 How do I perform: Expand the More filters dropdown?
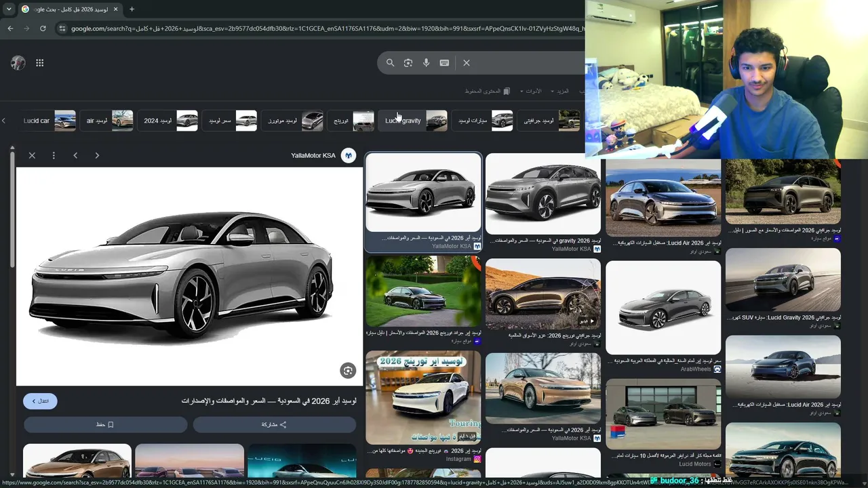(560, 91)
